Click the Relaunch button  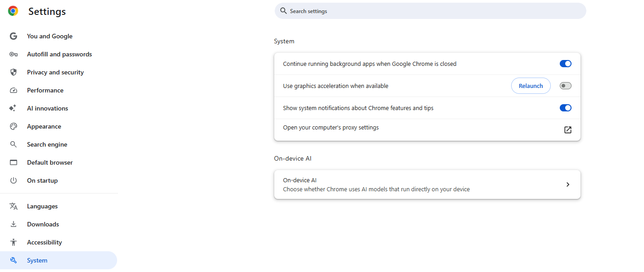pos(531,86)
